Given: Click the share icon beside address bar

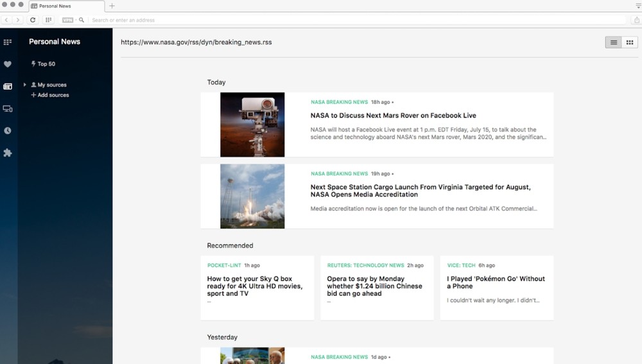Looking at the screenshot, I should click(636, 20).
